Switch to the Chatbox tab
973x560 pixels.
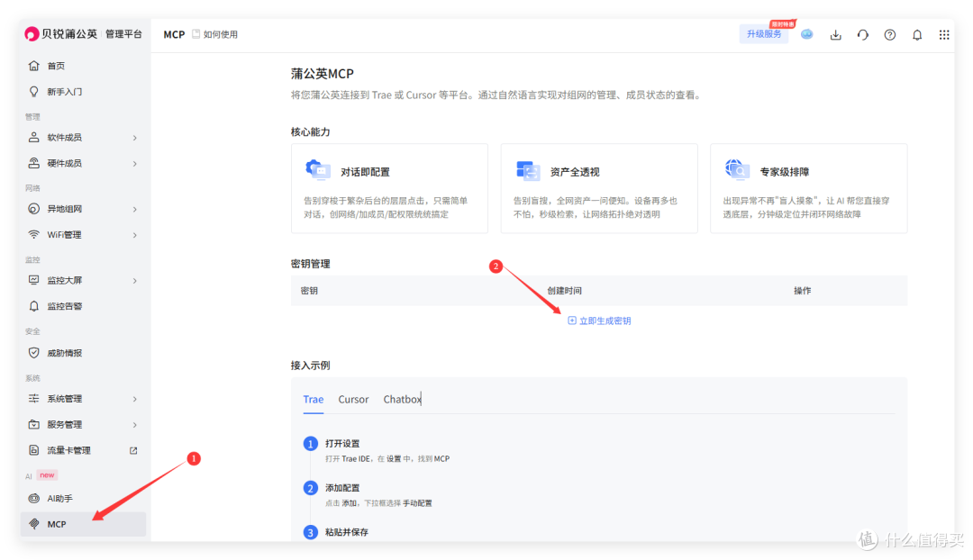tap(402, 400)
